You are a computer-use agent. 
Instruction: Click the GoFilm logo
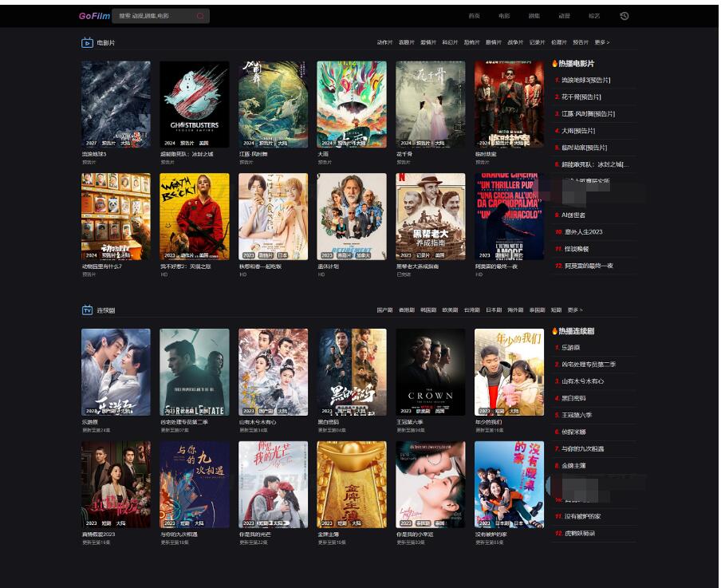94,16
